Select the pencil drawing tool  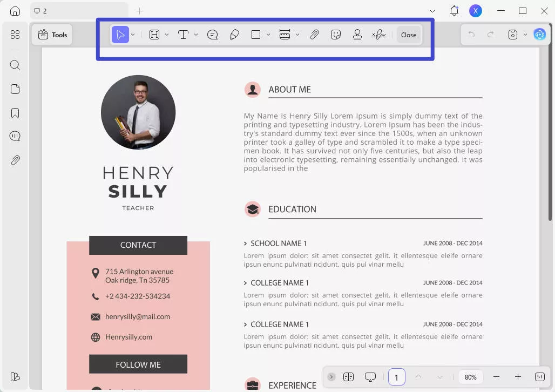click(x=234, y=35)
